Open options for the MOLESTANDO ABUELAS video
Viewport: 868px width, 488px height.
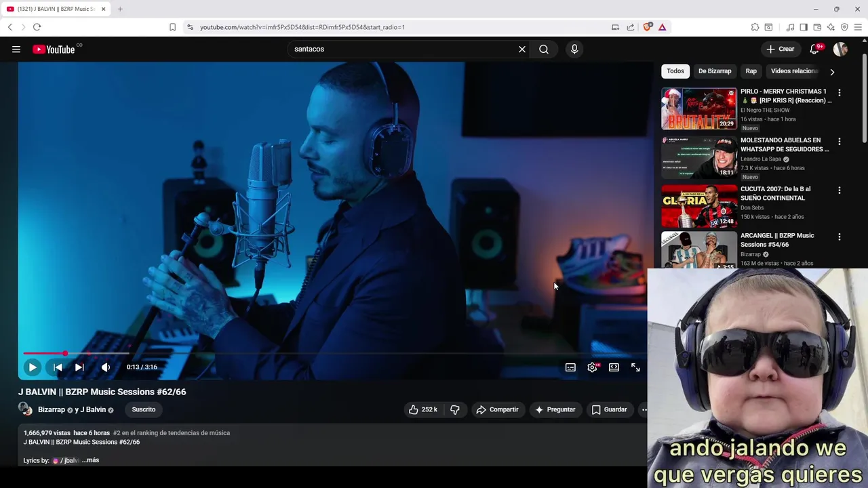click(x=840, y=142)
